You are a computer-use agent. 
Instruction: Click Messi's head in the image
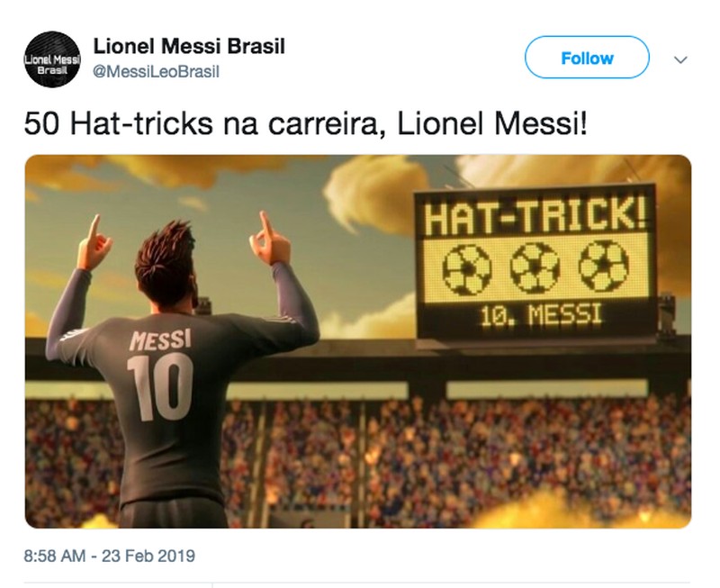click(x=165, y=264)
